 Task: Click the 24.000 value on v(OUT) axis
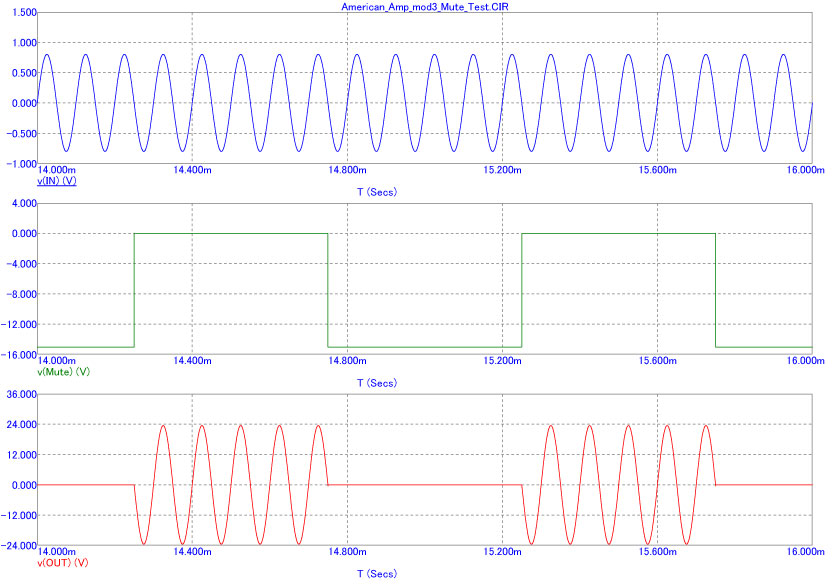(21, 424)
